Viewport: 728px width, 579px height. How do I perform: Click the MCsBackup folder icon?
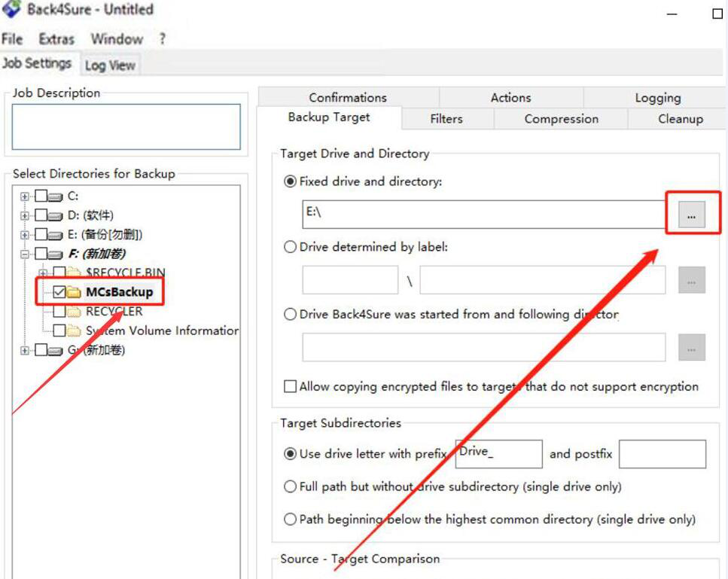(73, 292)
